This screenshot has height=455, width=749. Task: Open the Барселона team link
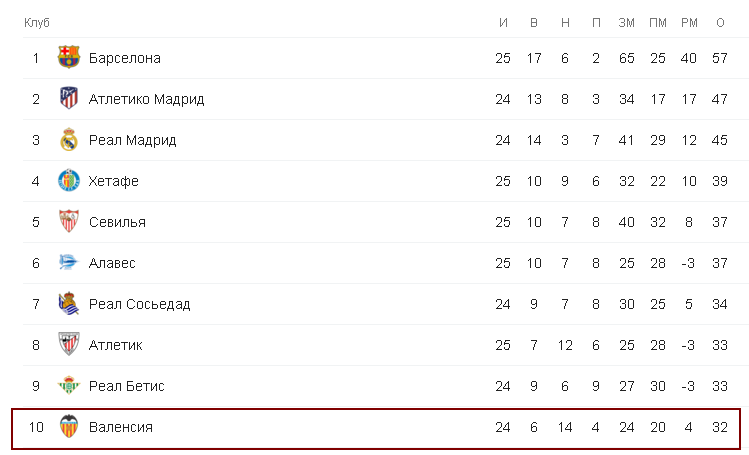pos(125,58)
